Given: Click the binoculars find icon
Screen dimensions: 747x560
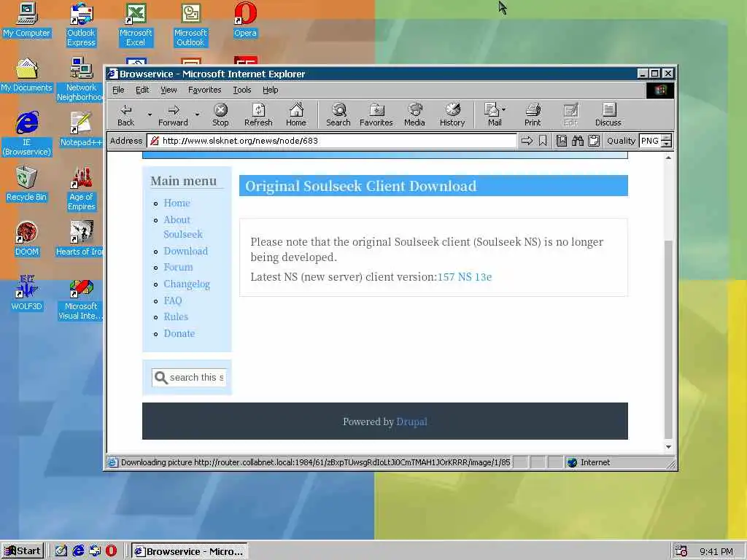Looking at the screenshot, I should click(578, 141).
